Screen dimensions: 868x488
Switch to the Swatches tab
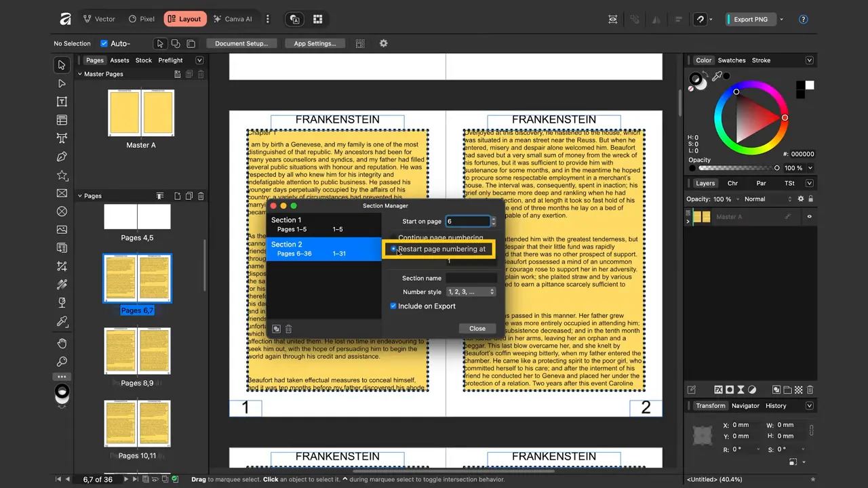pyautogui.click(x=731, y=60)
